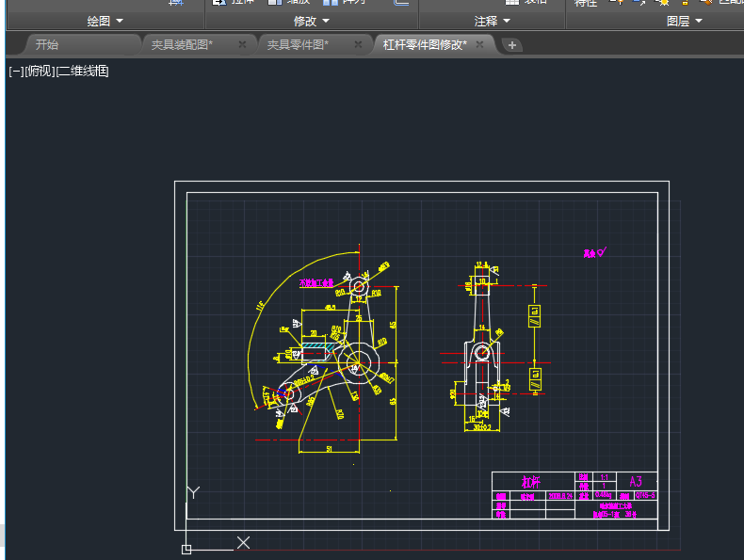Select the 杠杆 title block text

tap(532, 482)
